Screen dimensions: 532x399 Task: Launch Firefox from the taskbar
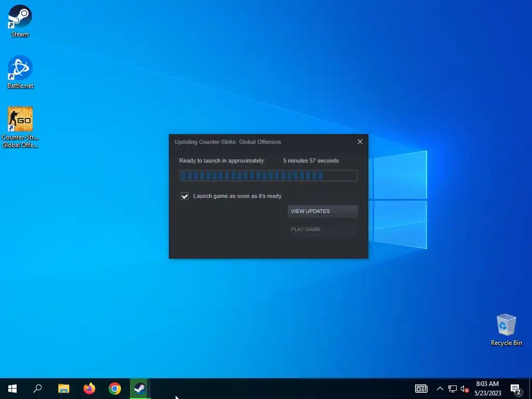[x=89, y=389]
